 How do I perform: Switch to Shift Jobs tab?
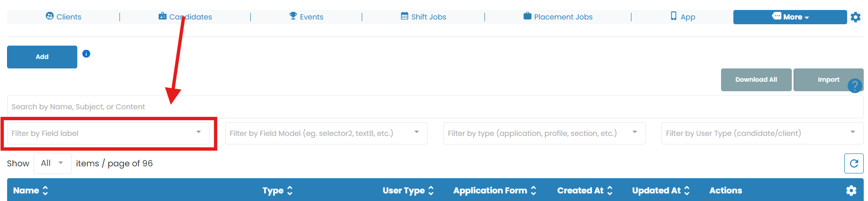(423, 17)
